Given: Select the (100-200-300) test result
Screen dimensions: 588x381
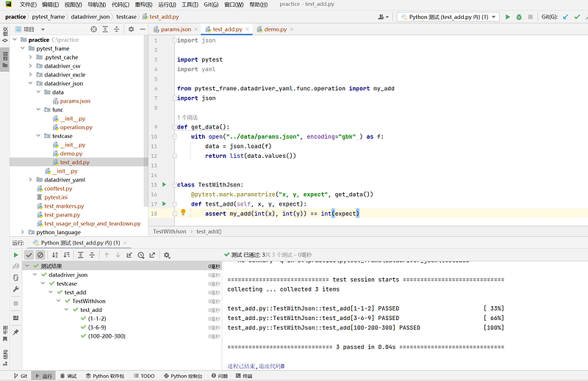Looking at the screenshot, I should pos(107,336).
